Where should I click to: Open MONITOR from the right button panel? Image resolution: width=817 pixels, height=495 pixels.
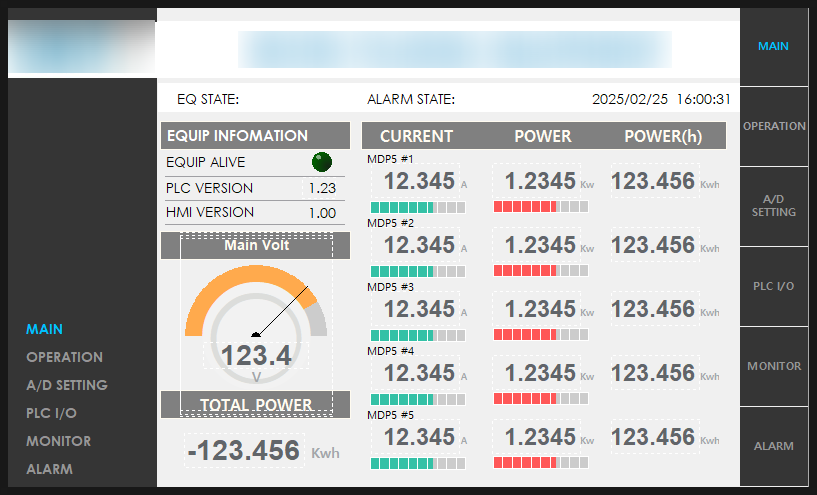[x=774, y=366]
